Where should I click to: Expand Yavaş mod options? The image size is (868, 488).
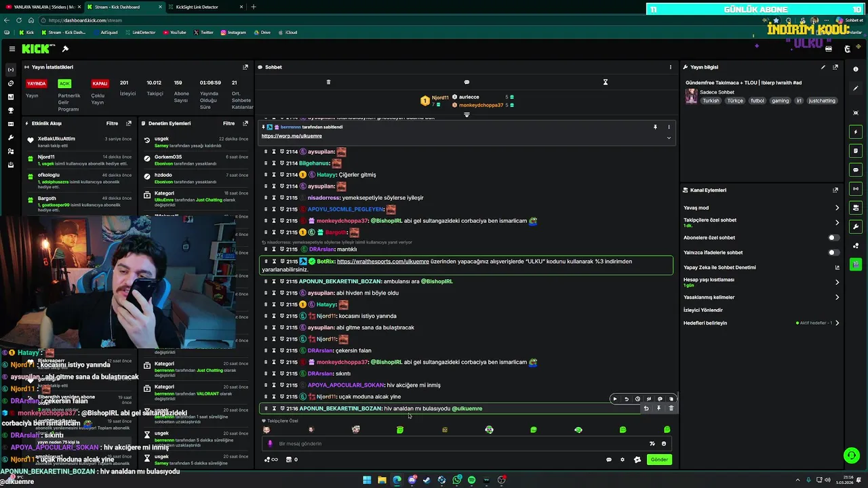click(x=837, y=208)
